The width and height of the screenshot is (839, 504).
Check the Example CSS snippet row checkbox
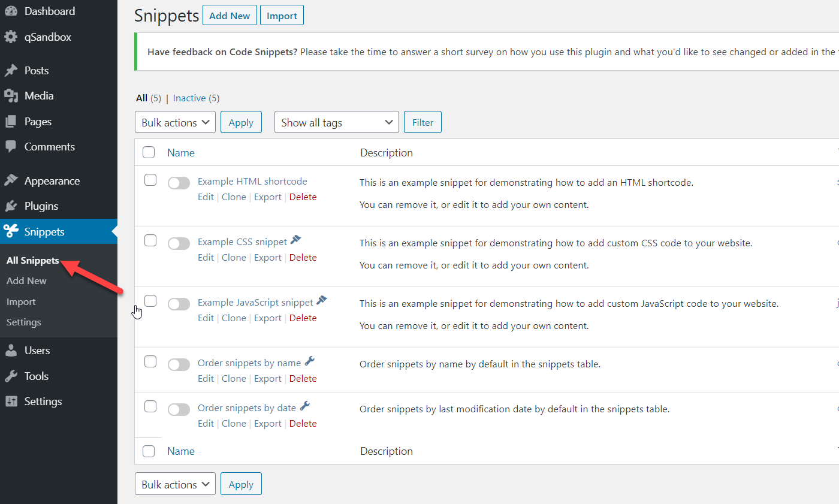click(x=150, y=240)
